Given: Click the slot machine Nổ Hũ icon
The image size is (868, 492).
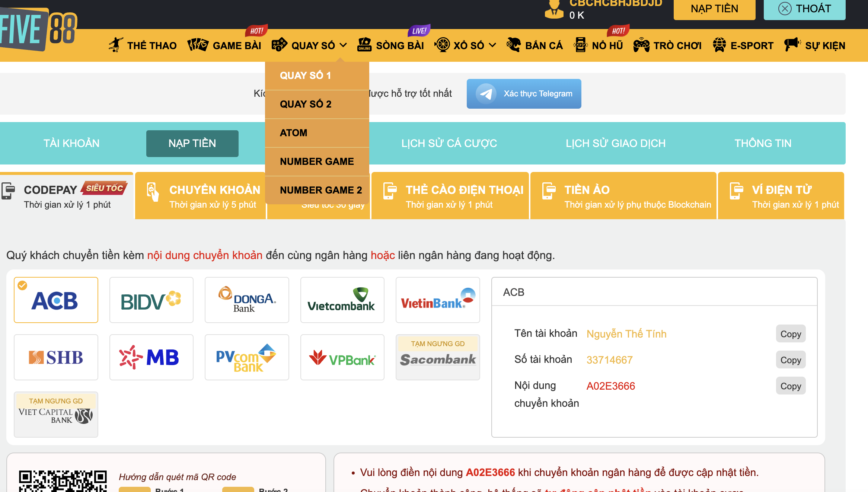Looking at the screenshot, I should tap(580, 45).
